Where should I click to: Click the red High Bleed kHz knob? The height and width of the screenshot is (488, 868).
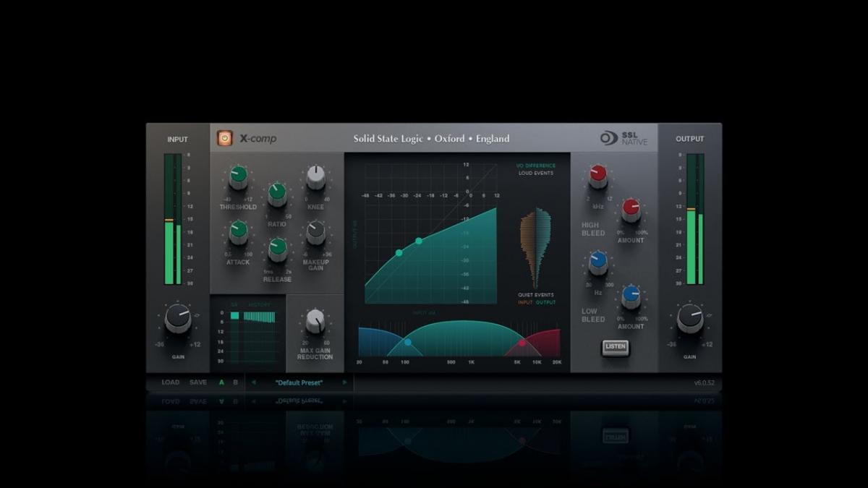[x=597, y=176]
